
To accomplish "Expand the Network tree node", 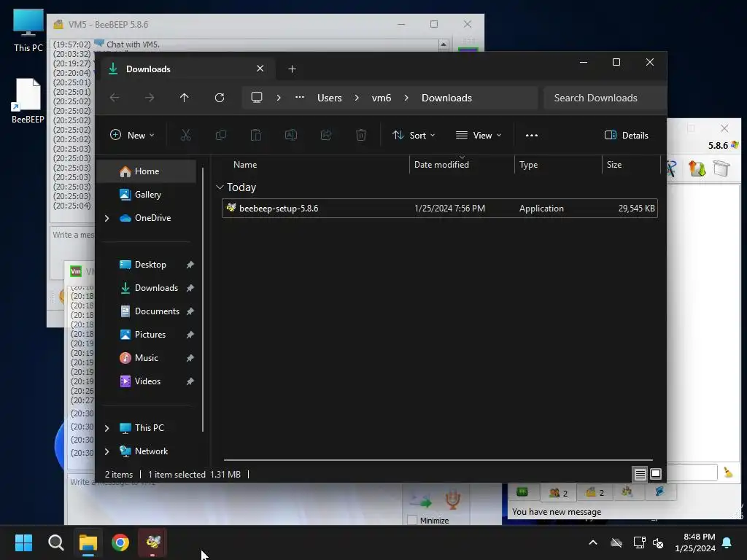I will click(107, 451).
